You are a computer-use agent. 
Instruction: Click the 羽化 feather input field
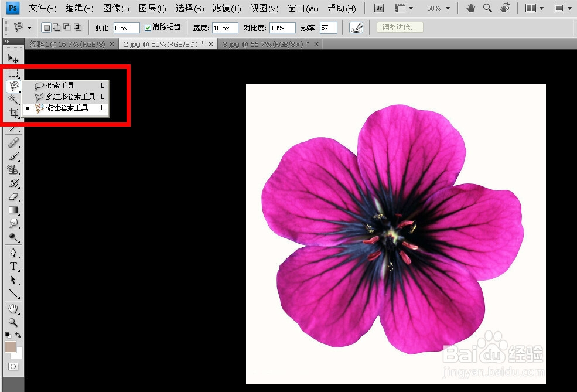coord(126,28)
